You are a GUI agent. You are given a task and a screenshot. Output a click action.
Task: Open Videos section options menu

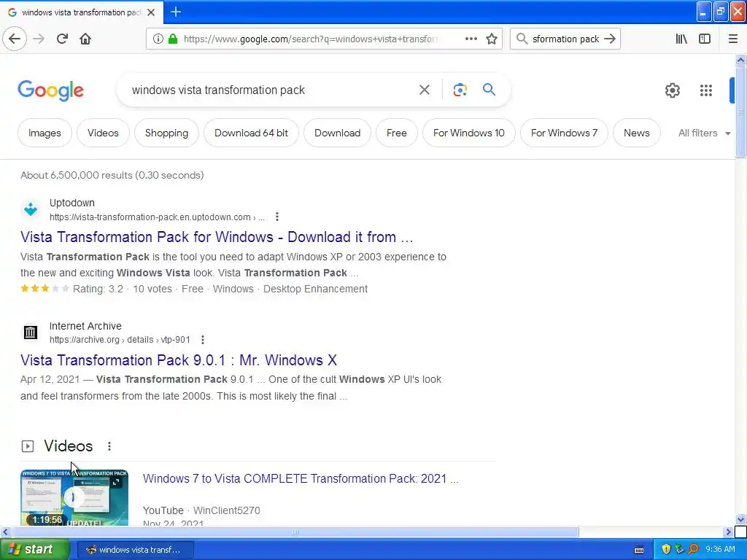pos(109,446)
